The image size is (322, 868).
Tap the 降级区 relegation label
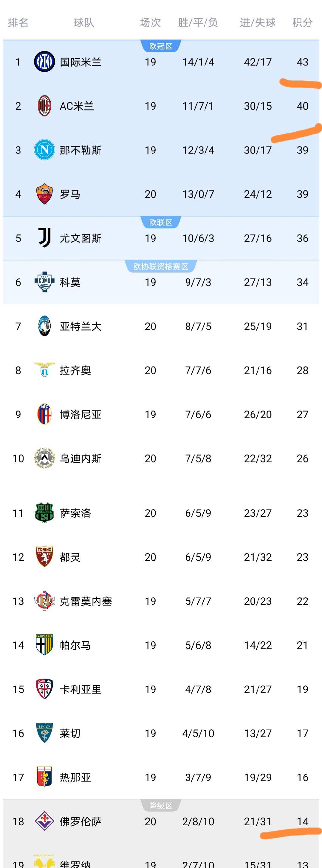click(x=160, y=806)
